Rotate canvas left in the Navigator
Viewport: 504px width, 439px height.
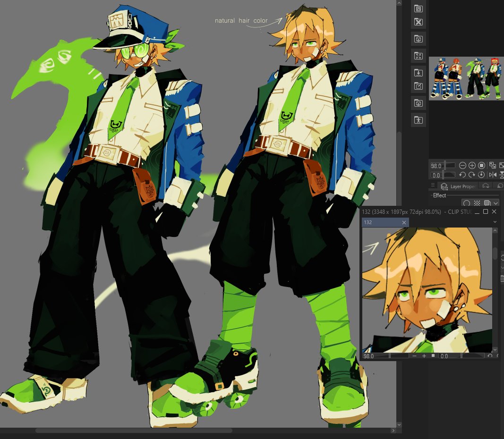(462, 175)
